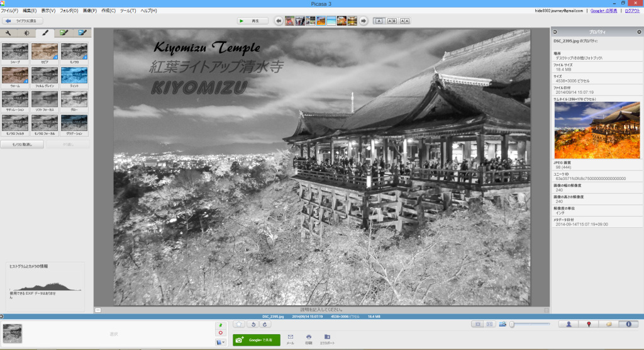Rotate the photo counter-clockwise
The image size is (644, 350).
[x=254, y=324]
